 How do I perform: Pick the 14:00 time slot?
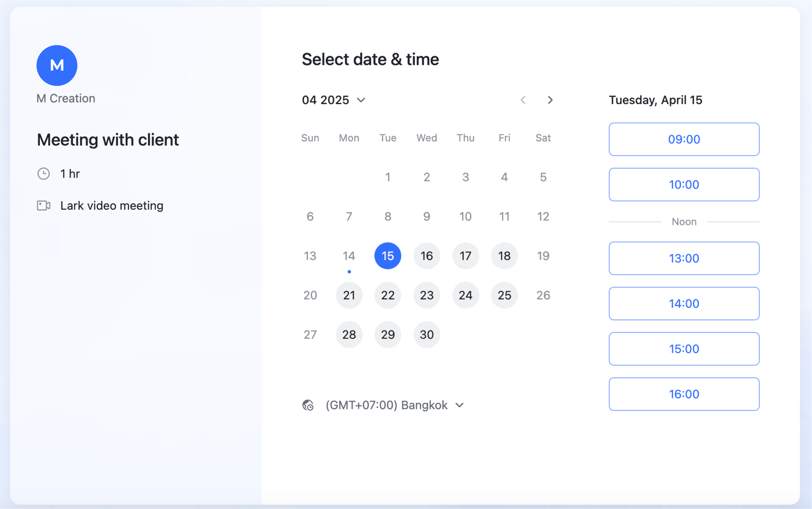click(684, 303)
